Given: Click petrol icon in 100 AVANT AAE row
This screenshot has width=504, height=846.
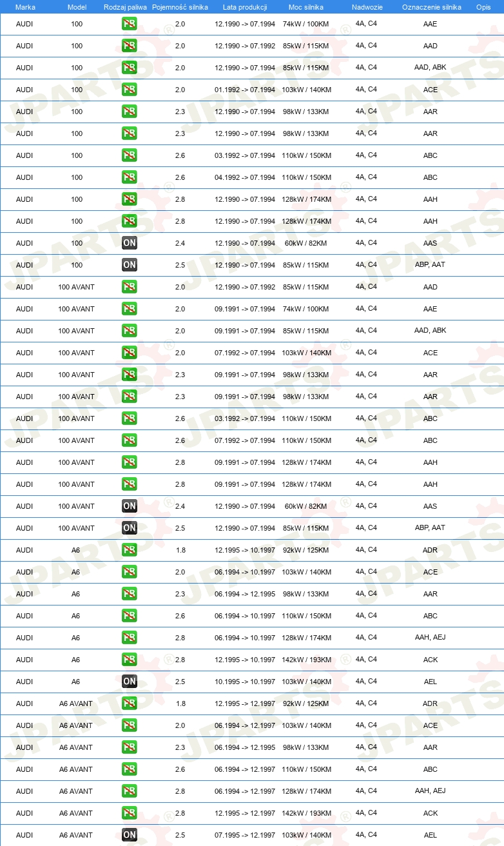Looking at the screenshot, I should tap(129, 309).
